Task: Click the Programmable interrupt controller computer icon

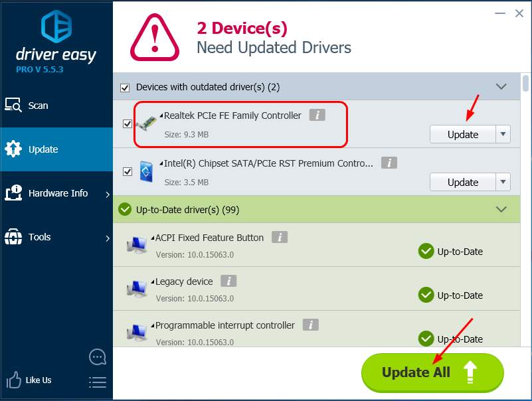Action: coord(137,333)
